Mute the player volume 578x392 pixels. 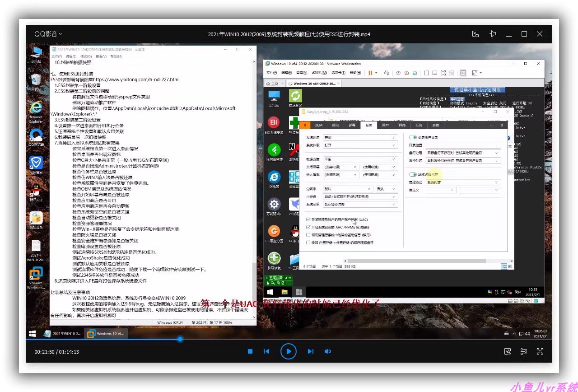[328, 351]
